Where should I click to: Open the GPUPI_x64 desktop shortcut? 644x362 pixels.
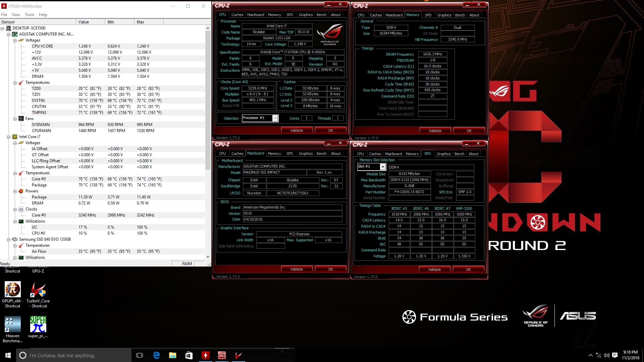(x=12, y=295)
